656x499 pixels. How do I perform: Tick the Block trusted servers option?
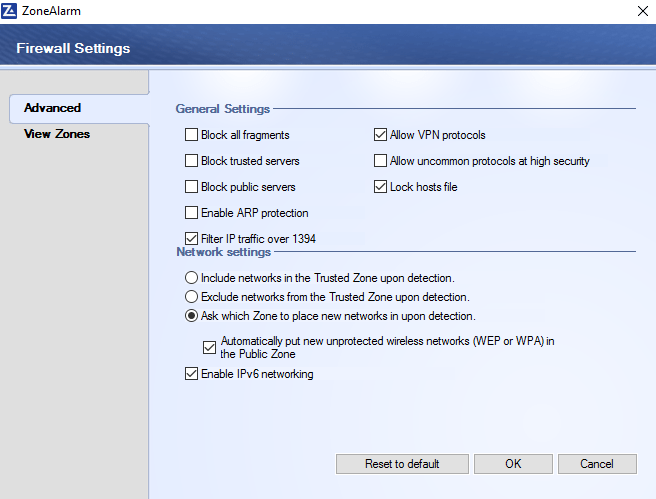click(x=191, y=161)
